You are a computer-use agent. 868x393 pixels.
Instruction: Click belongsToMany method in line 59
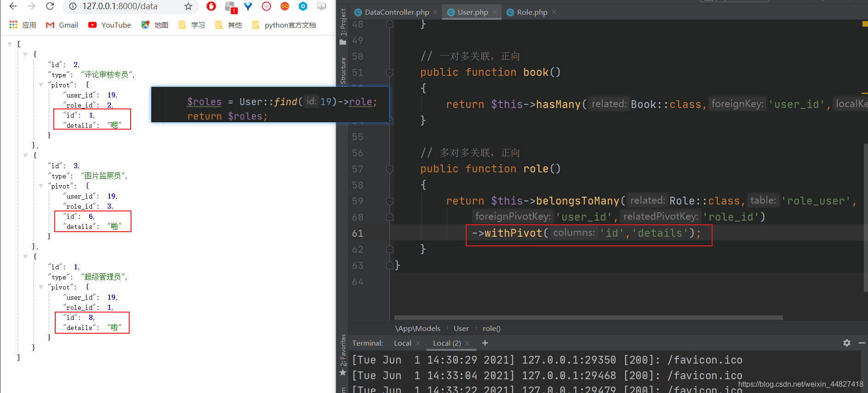(x=577, y=201)
